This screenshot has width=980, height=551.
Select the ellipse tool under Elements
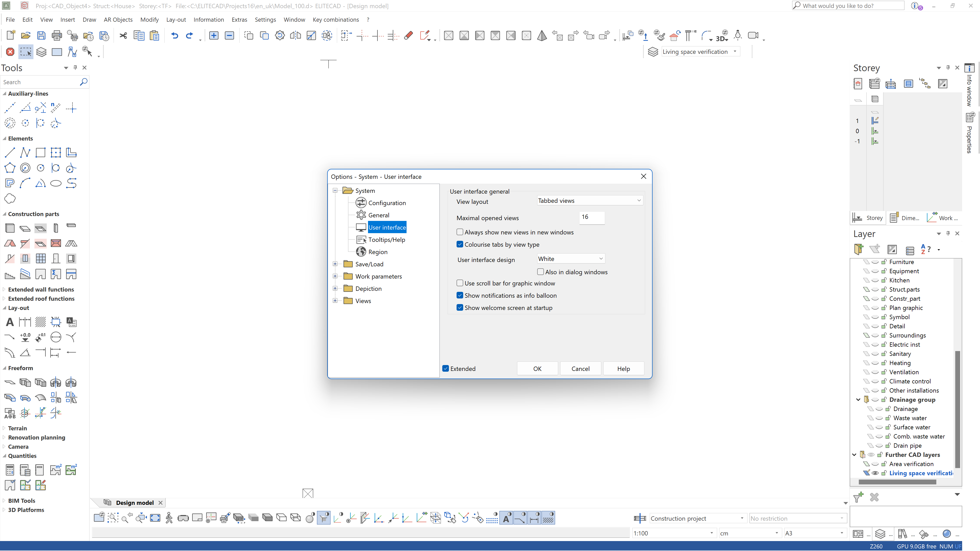56,183
